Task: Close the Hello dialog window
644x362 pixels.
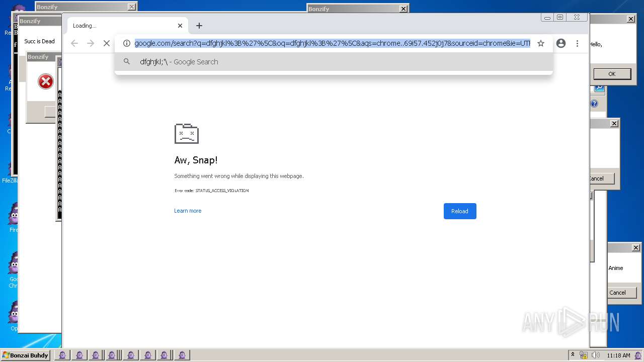Action: pyautogui.click(x=631, y=19)
